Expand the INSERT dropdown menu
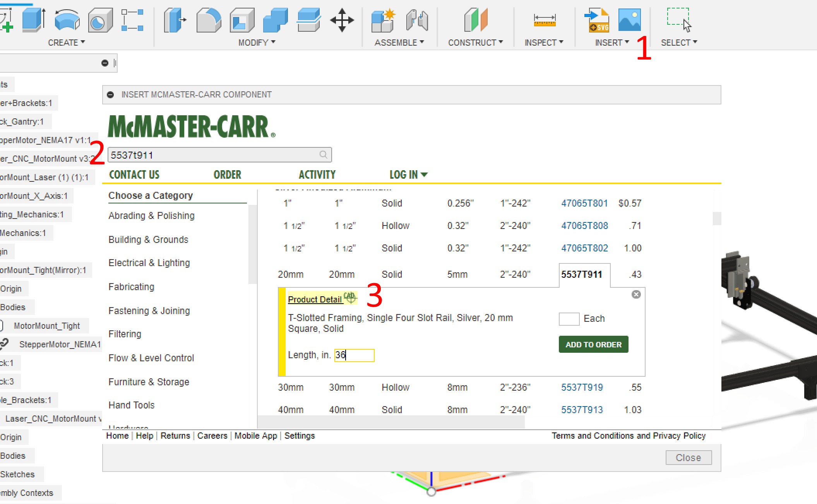The height and width of the screenshot is (504, 817). pyautogui.click(x=611, y=43)
